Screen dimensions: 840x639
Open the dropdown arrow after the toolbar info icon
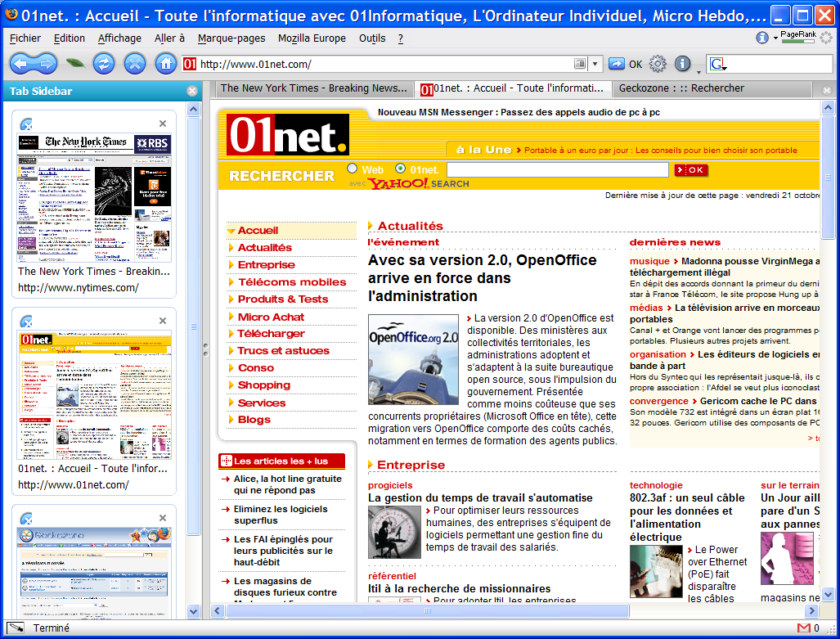[x=699, y=71]
